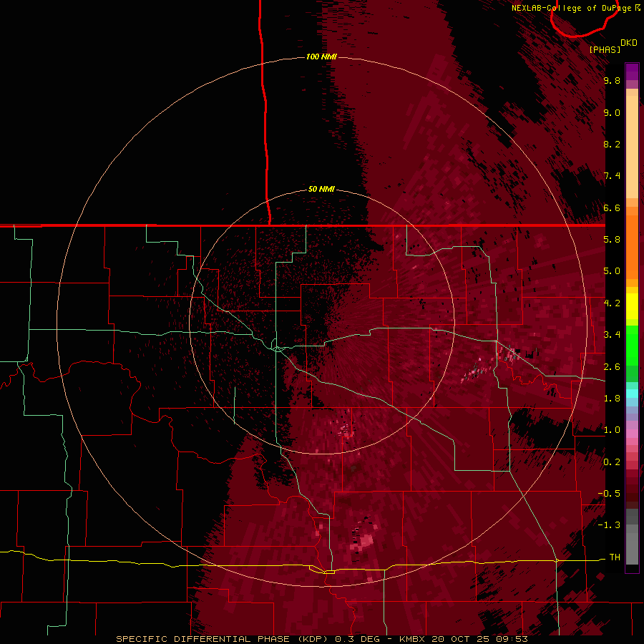Click the TH threshold label
This screenshot has height=644, width=644.
(615, 557)
